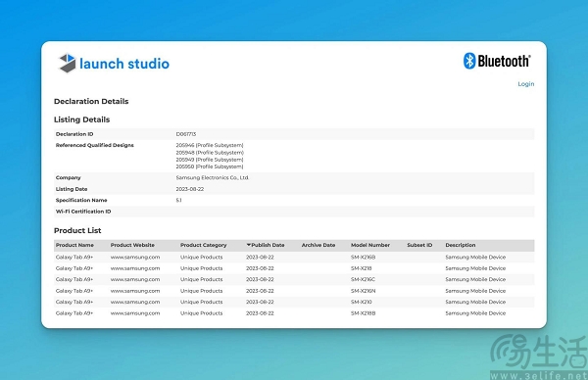The image size is (588, 380).
Task: Click model number SM-X216B
Action: point(363,257)
